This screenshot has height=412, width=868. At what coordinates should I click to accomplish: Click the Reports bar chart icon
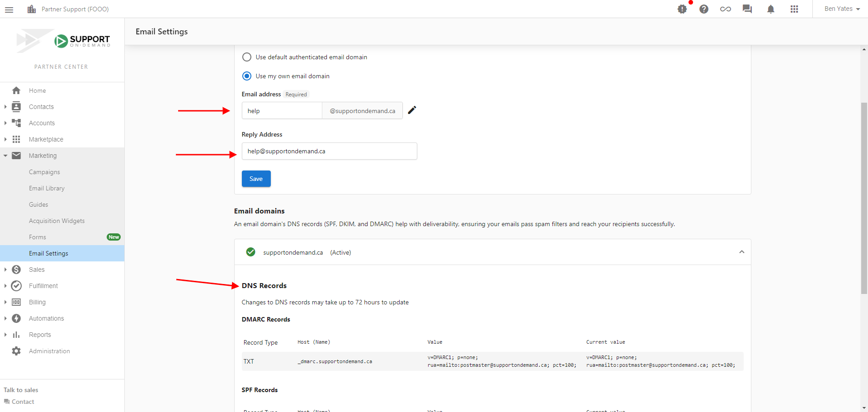pos(16,335)
